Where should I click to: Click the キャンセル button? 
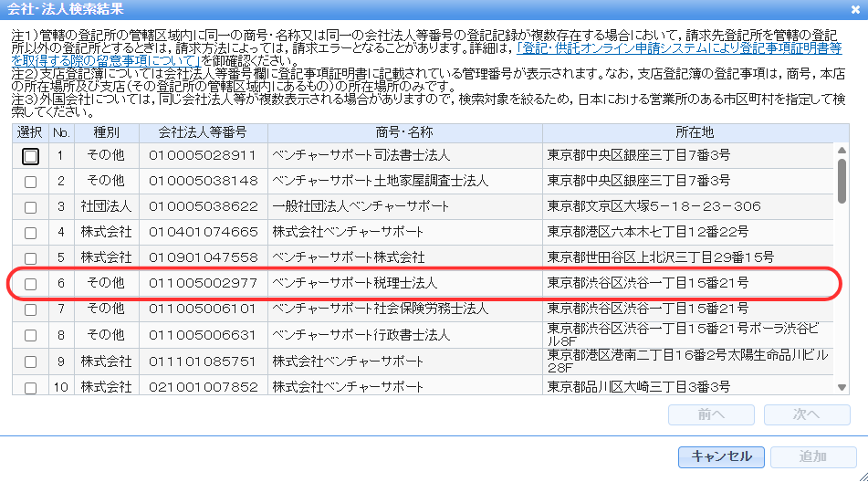(721, 456)
